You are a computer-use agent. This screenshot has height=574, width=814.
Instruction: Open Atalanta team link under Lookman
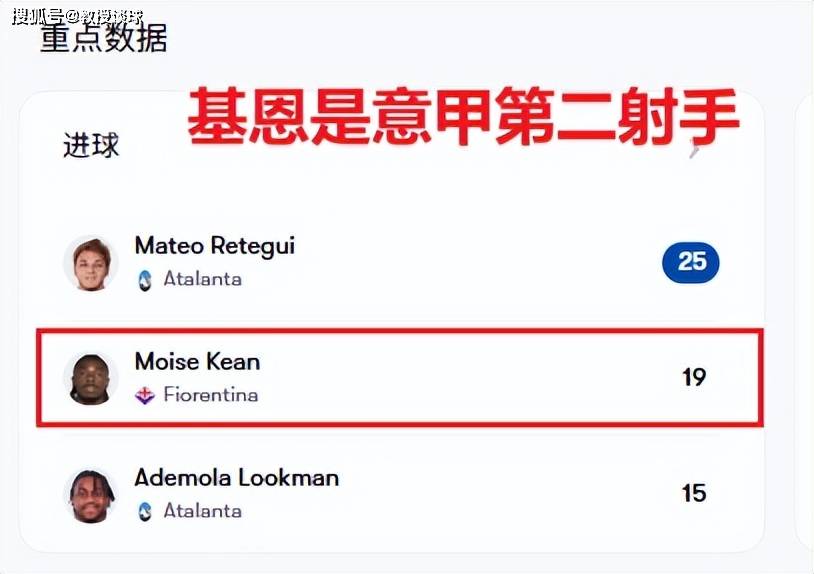point(202,511)
